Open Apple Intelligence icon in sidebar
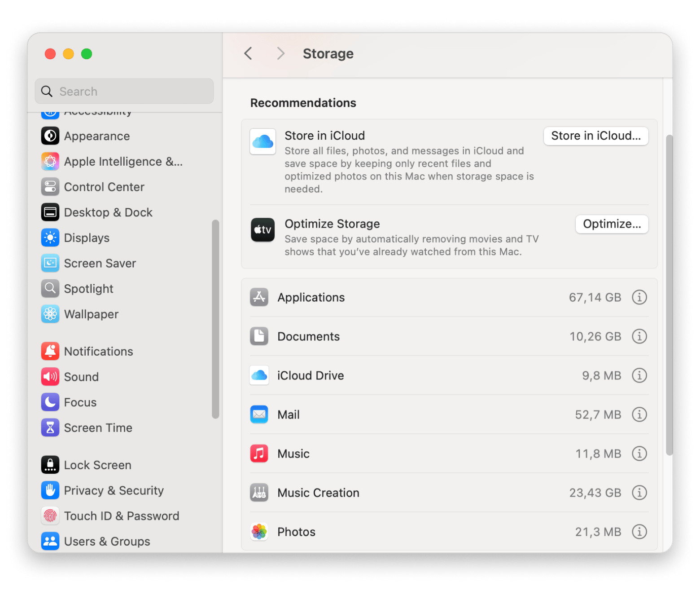The image size is (700, 590). (x=50, y=162)
